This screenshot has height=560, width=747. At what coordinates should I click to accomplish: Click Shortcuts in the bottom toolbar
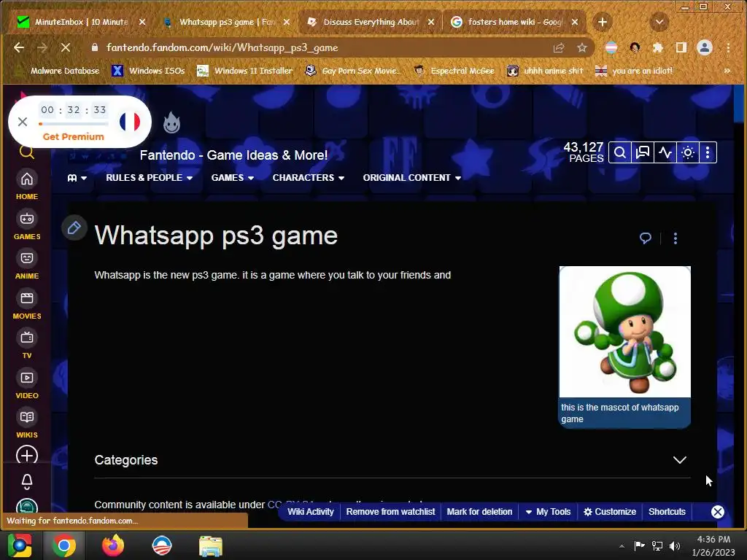click(x=667, y=512)
